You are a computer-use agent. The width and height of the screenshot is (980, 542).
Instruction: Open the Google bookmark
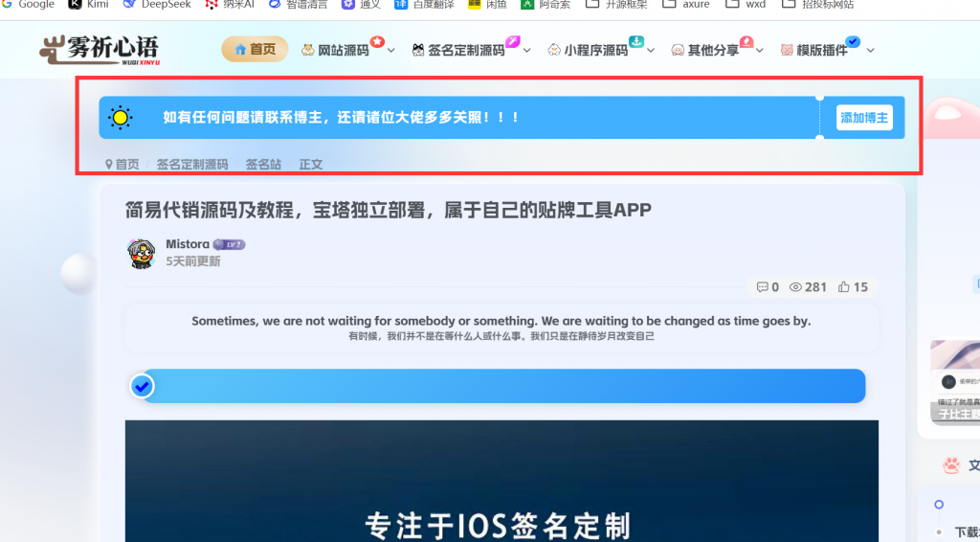[28, 5]
